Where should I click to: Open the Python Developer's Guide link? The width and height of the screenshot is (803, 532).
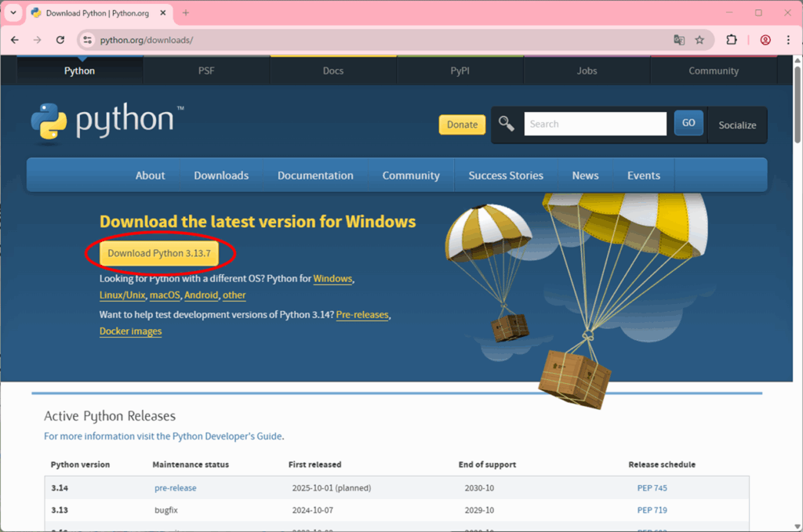click(163, 436)
